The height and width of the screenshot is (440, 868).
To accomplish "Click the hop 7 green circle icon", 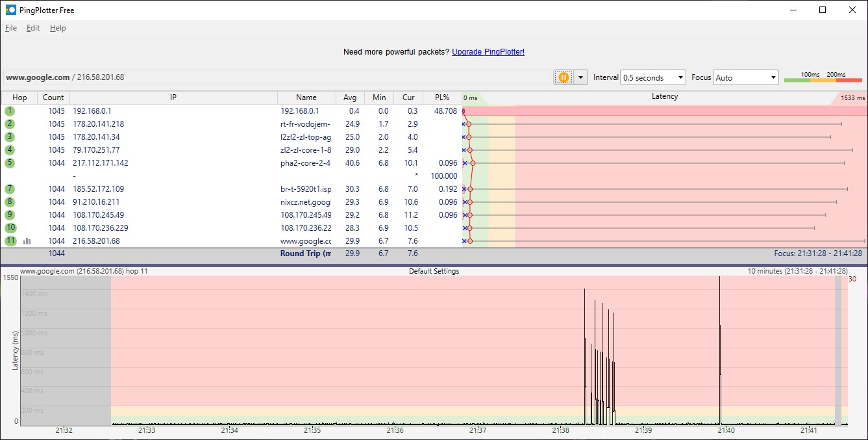I will point(10,189).
